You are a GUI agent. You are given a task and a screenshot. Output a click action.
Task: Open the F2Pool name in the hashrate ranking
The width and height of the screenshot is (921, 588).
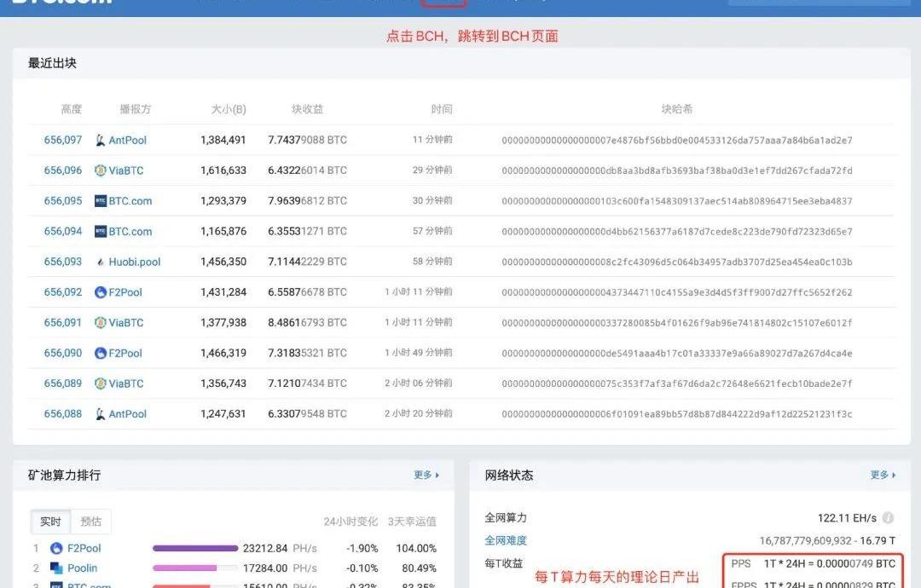pyautogui.click(x=84, y=549)
